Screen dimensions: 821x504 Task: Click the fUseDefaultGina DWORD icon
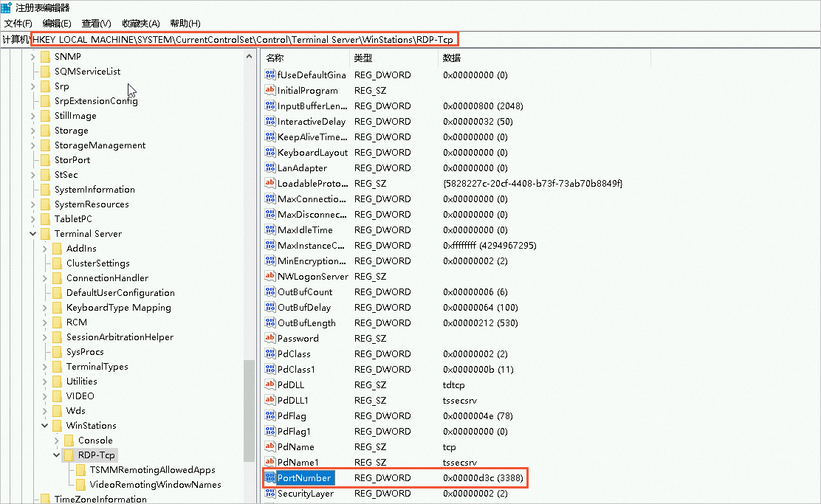pyautogui.click(x=269, y=75)
